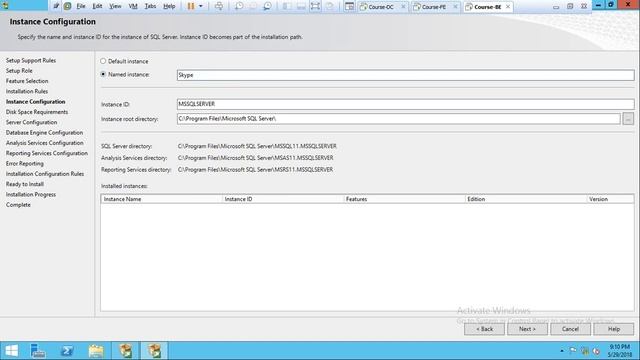
Task: Select the Feature Selection step
Action: click(27, 81)
